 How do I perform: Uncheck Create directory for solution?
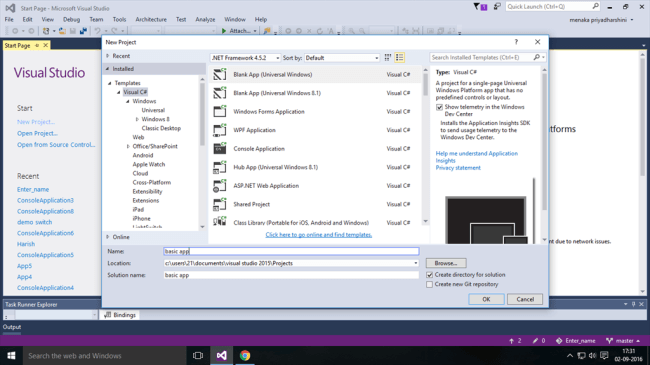(429, 275)
